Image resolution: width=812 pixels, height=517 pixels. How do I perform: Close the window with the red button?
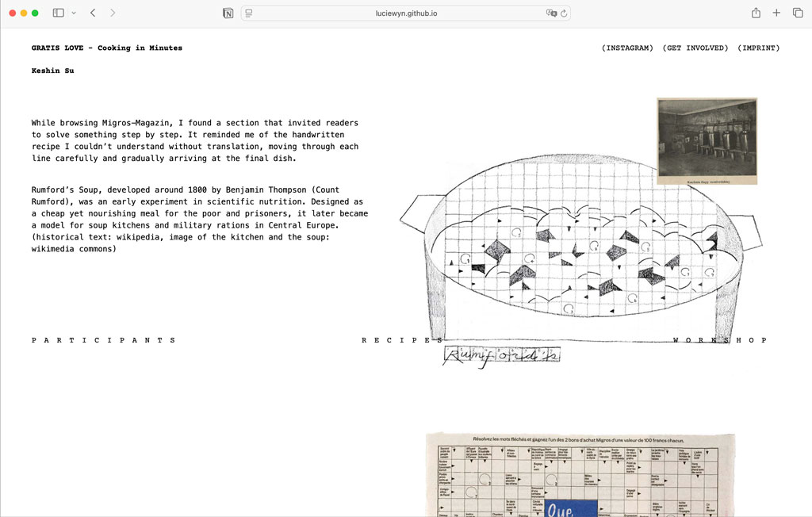13,13
